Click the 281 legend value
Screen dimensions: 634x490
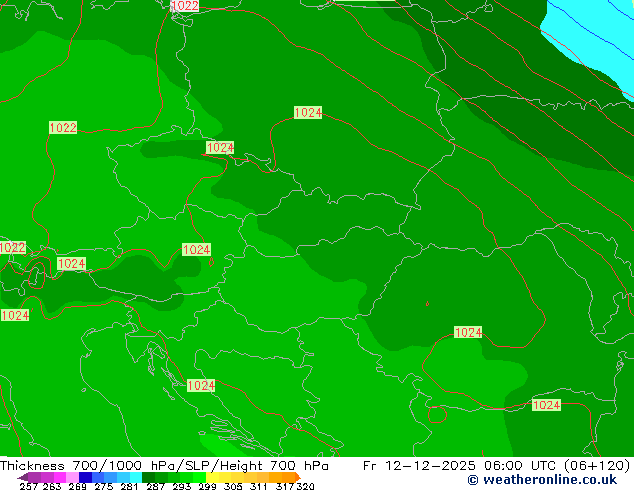coord(129,486)
